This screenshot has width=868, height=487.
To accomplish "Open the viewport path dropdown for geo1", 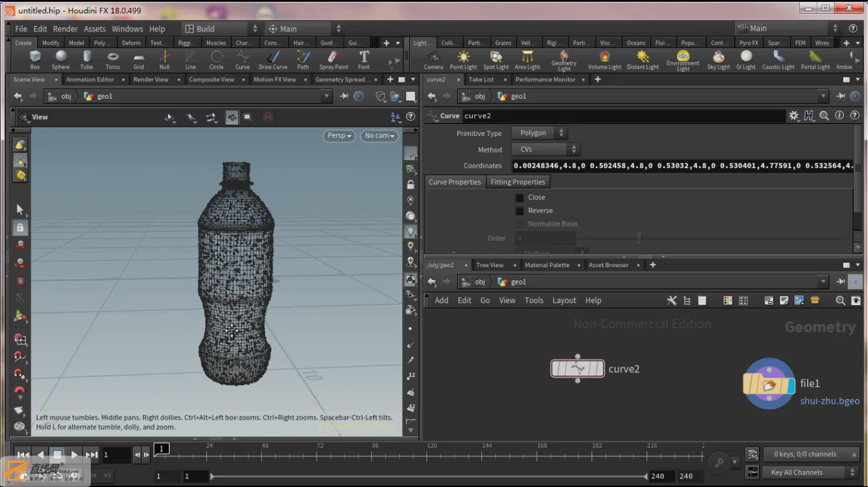I will 327,96.
